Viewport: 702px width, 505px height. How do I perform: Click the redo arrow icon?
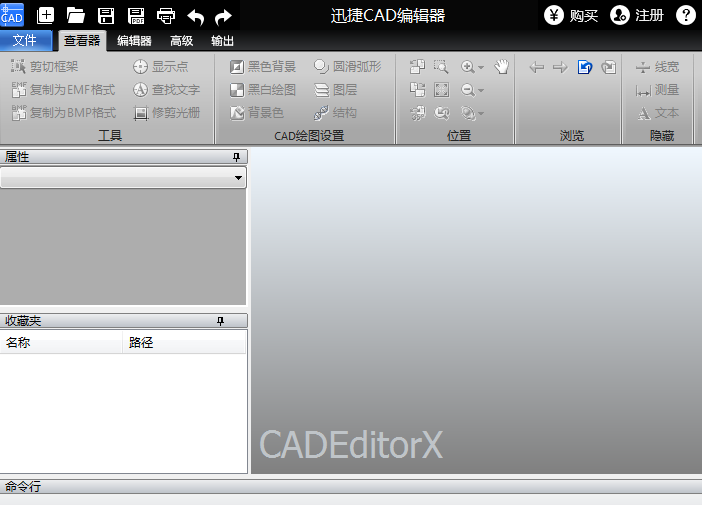[x=224, y=15]
